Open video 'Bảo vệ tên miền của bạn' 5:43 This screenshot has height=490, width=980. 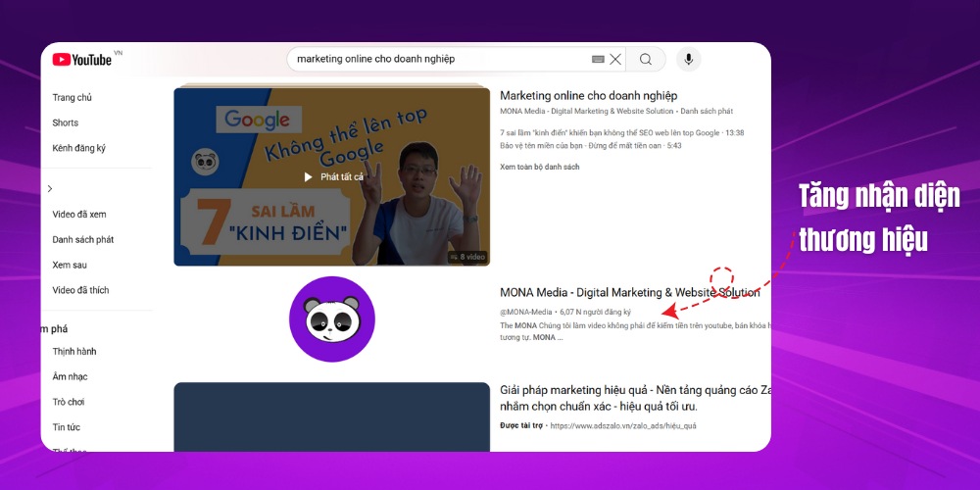591,146
